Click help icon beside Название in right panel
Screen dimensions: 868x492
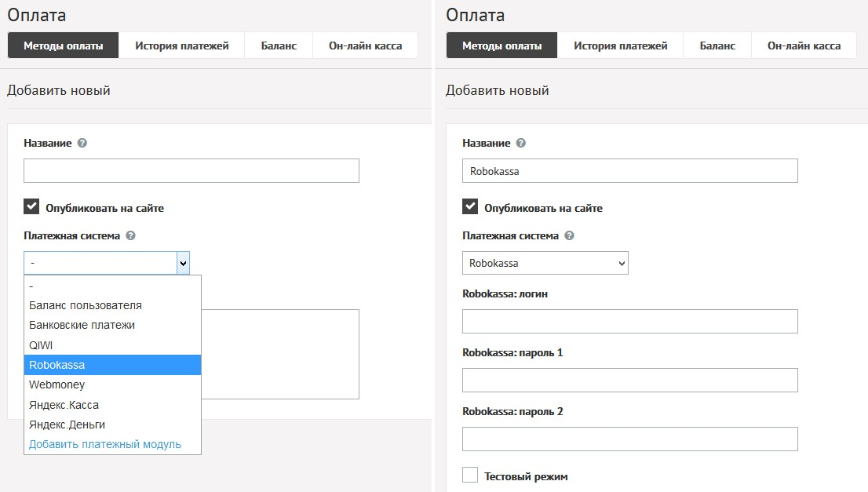521,143
